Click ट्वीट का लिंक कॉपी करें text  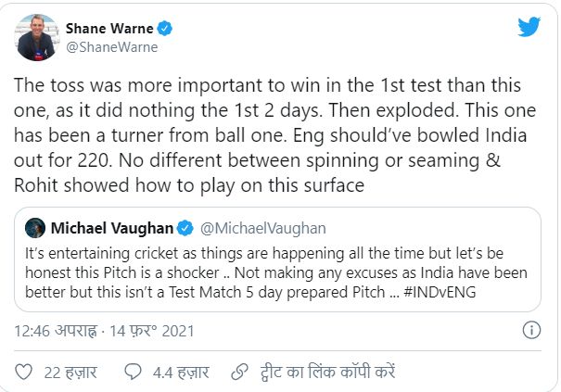[x=328, y=372]
